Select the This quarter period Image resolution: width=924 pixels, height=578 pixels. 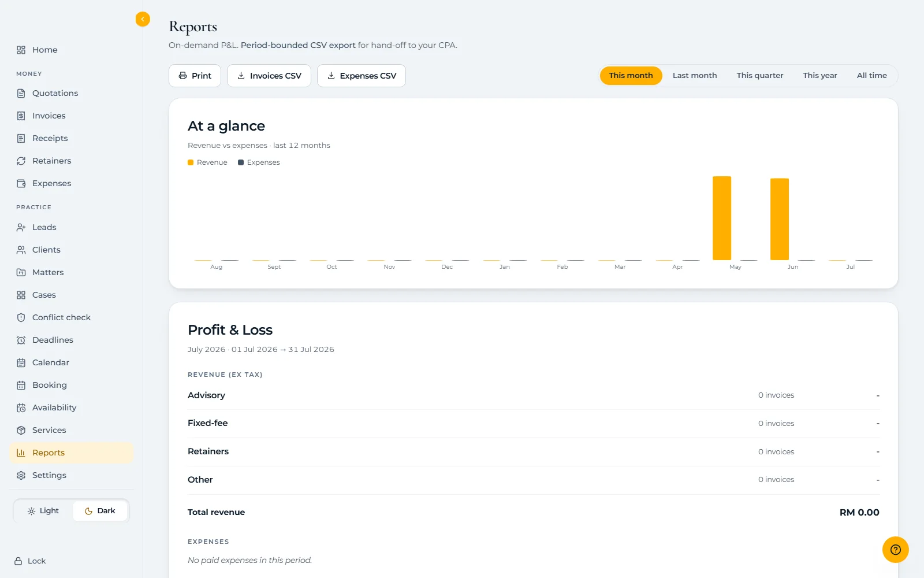click(760, 76)
